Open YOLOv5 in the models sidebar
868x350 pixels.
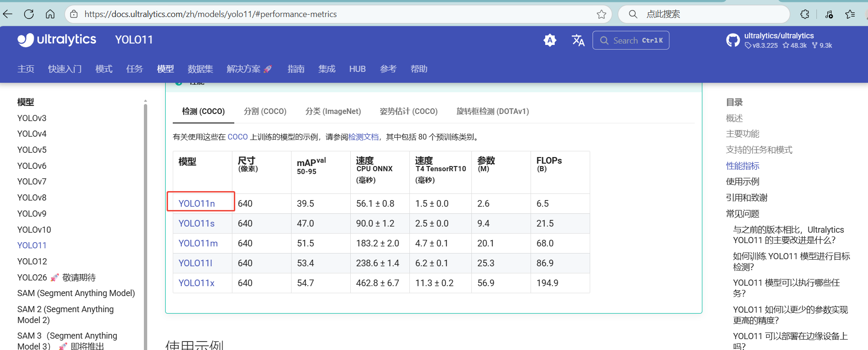tap(32, 150)
